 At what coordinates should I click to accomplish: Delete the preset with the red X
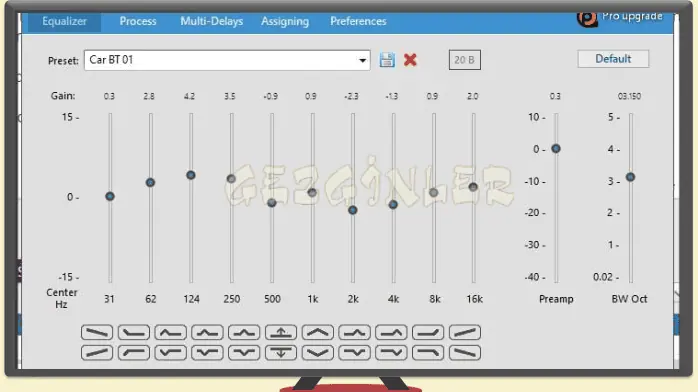click(x=410, y=60)
